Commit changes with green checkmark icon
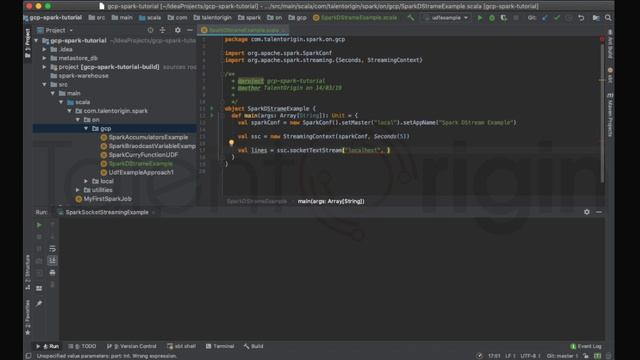The image size is (640, 360). point(557,18)
